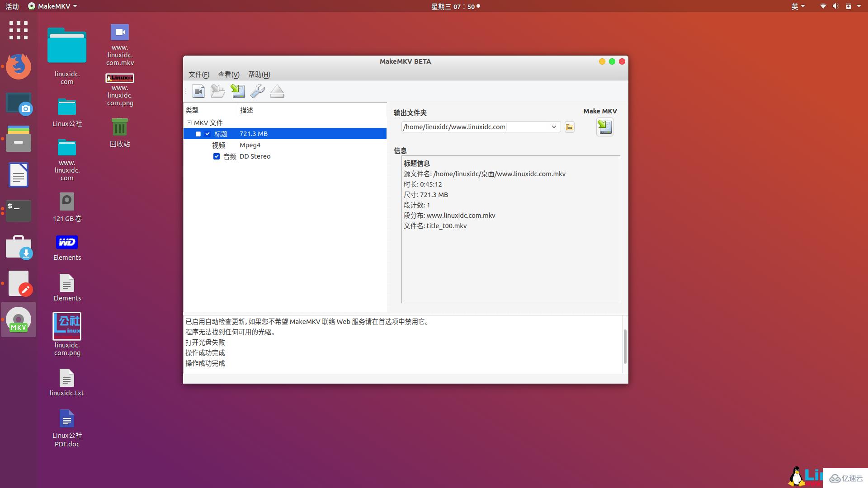Select the Linux公社 PDF.doc desktop file
This screenshot has width=868, height=488.
pos(67,428)
